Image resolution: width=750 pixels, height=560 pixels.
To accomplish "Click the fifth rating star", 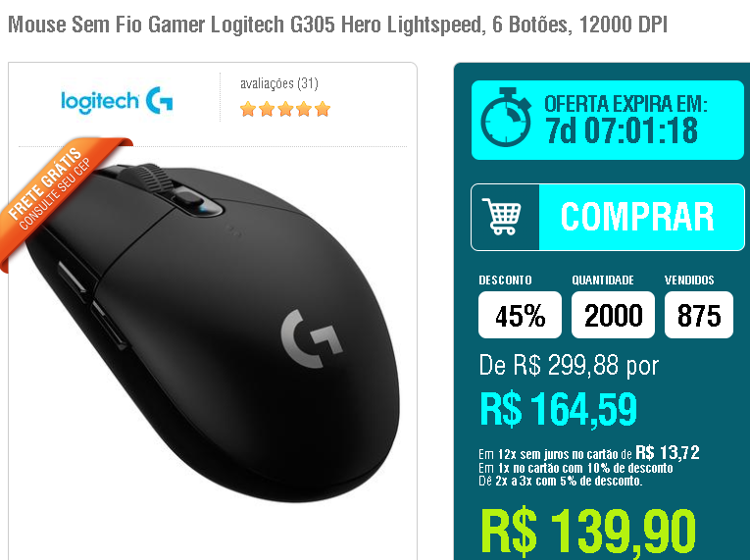I will (x=323, y=109).
